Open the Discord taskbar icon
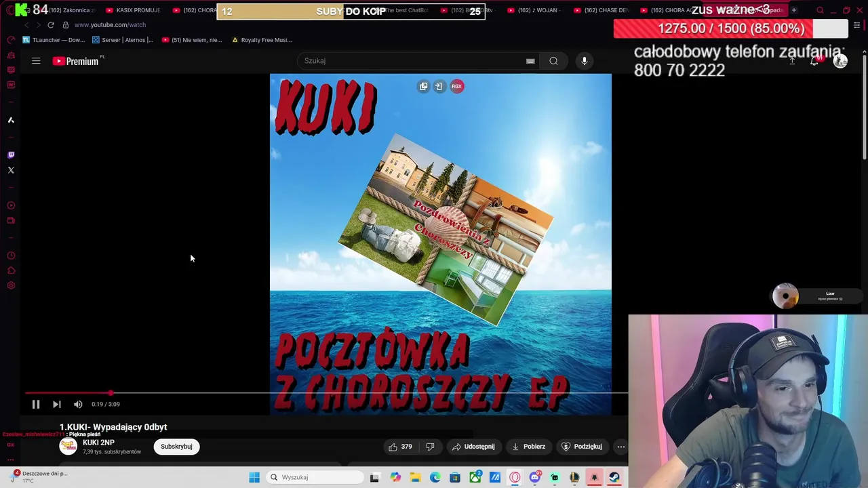Screen dimensions: 868x488 535,477
